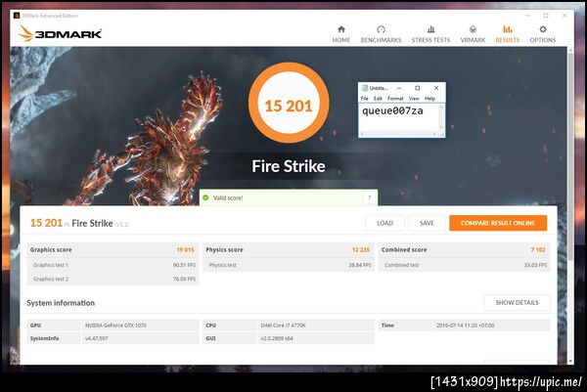Click the Graphics score row
587x392 pixels.
click(113, 249)
